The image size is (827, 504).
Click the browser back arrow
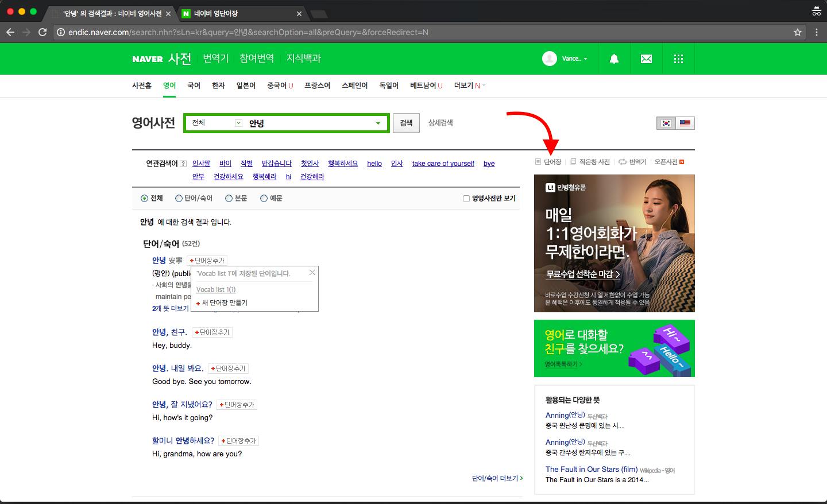point(10,32)
